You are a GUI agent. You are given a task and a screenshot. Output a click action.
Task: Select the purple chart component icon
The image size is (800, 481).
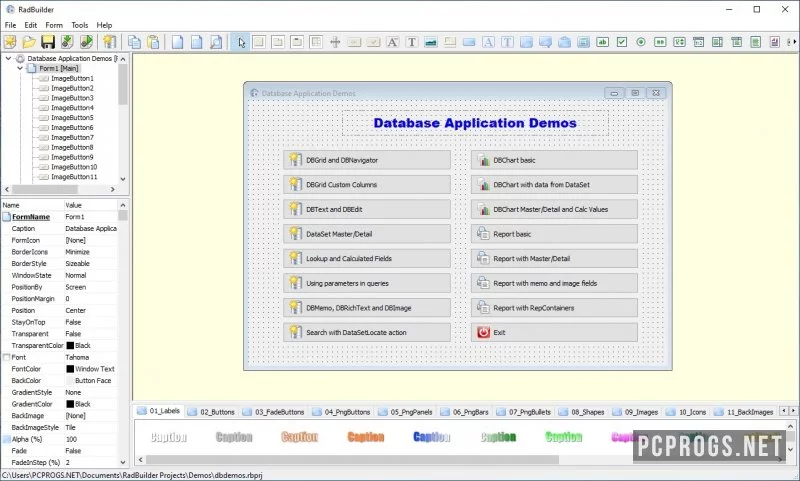774,42
